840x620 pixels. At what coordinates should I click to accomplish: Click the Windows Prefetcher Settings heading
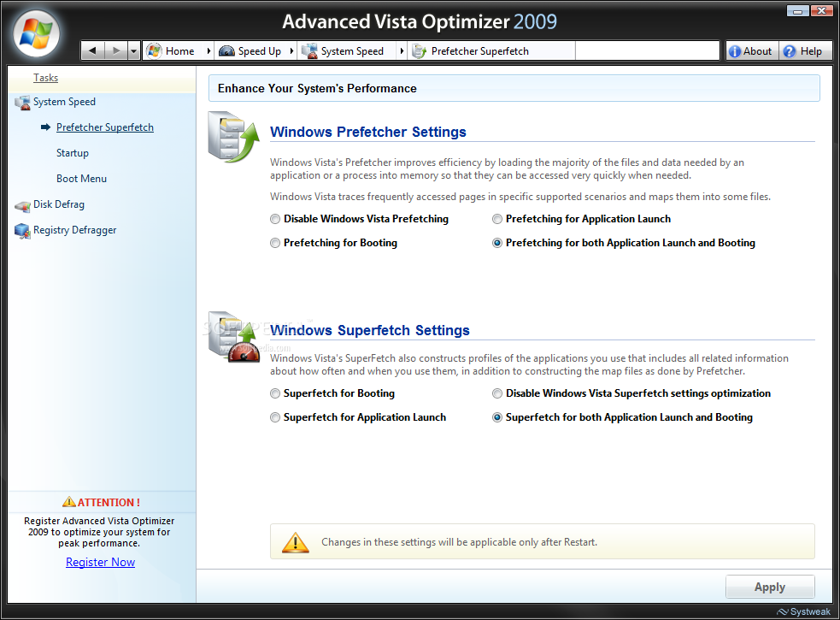(x=368, y=132)
